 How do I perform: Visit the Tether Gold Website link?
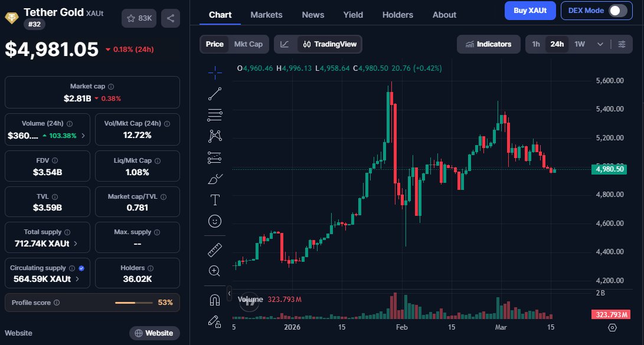point(155,333)
